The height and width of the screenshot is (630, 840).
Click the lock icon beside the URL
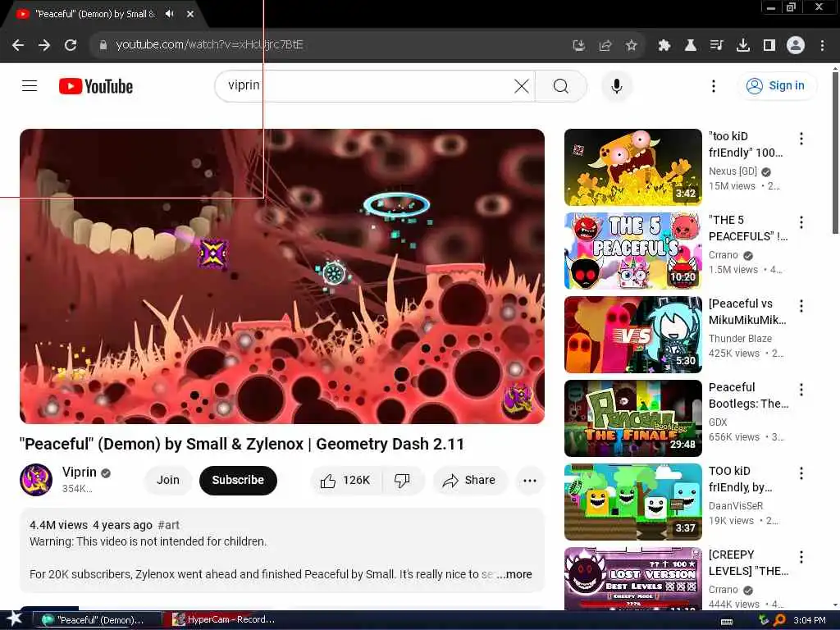pos(103,45)
